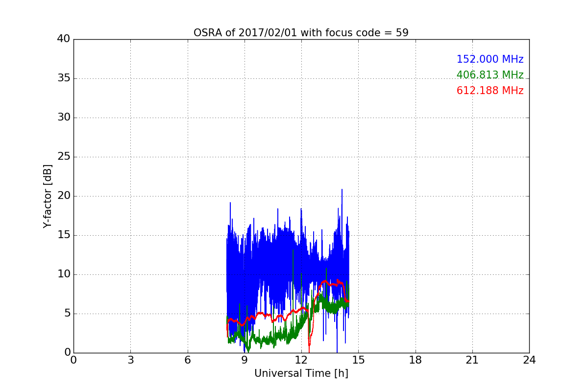Click y-axis tick label '25'
The width and height of the screenshot is (588, 392).
(x=64, y=157)
